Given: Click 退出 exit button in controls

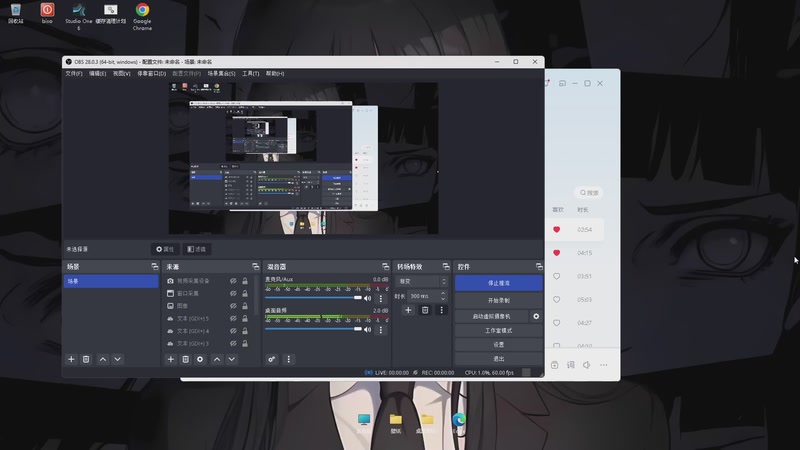Looking at the screenshot, I should [x=498, y=359].
